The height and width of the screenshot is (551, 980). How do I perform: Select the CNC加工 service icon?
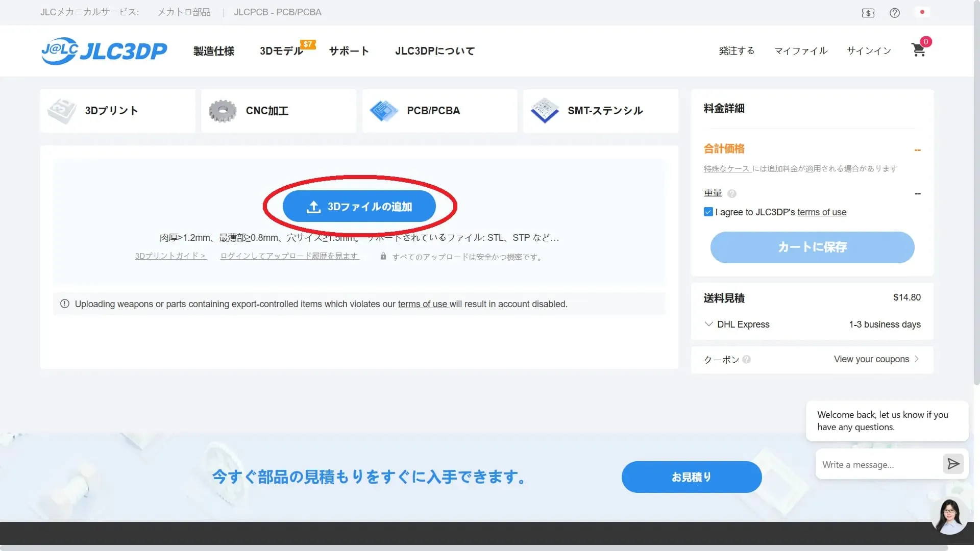223,111
